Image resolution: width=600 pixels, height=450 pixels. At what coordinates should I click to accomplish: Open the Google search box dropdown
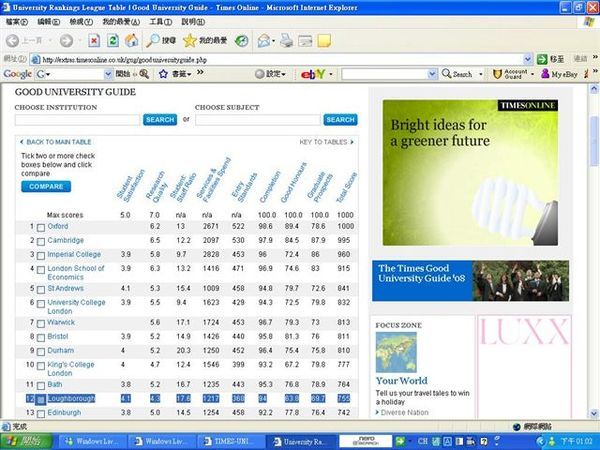pos(108,74)
